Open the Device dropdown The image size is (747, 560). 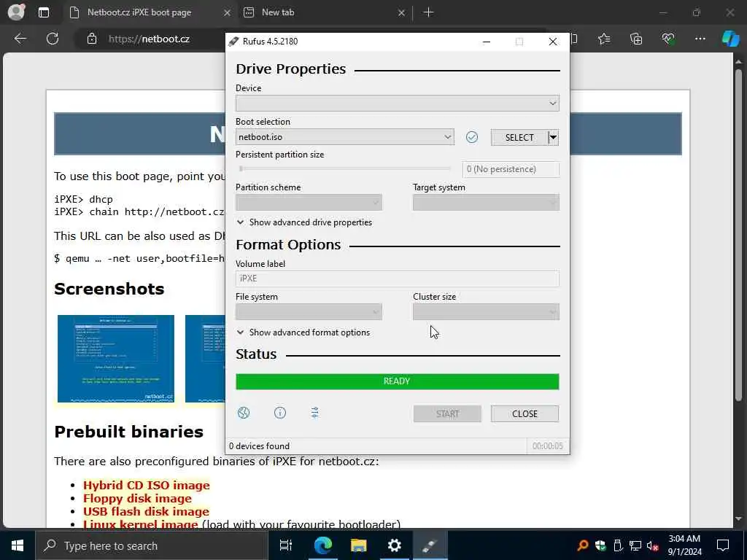[398, 104]
